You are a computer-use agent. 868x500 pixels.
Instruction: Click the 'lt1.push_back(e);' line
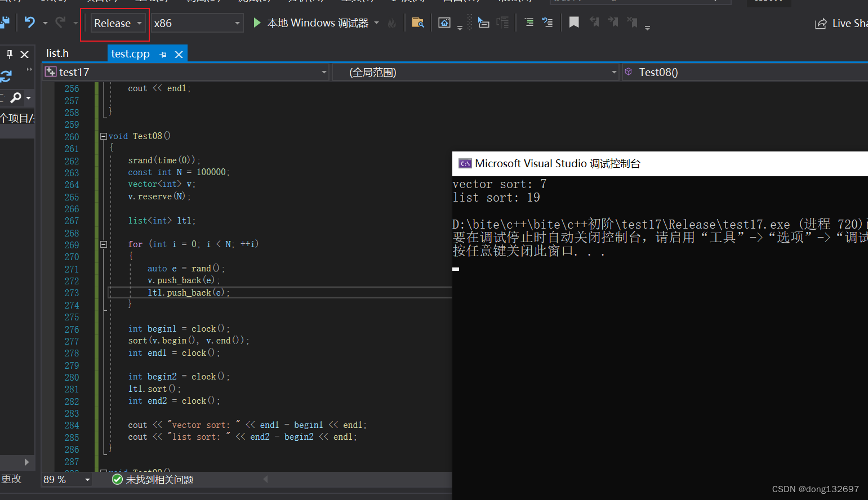point(189,293)
